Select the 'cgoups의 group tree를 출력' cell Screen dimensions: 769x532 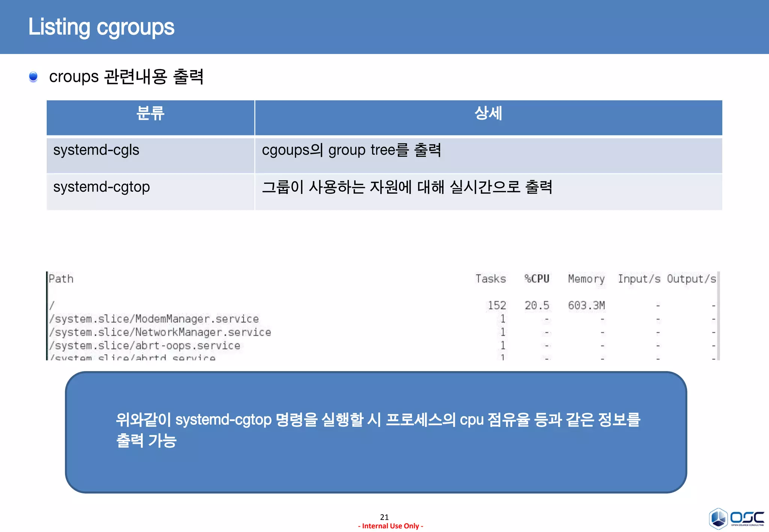coord(488,155)
